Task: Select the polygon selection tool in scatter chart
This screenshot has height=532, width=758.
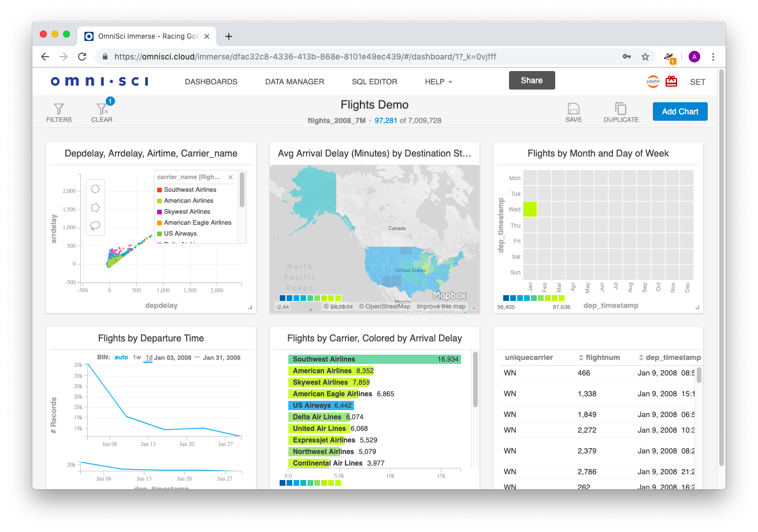Action: (96, 207)
